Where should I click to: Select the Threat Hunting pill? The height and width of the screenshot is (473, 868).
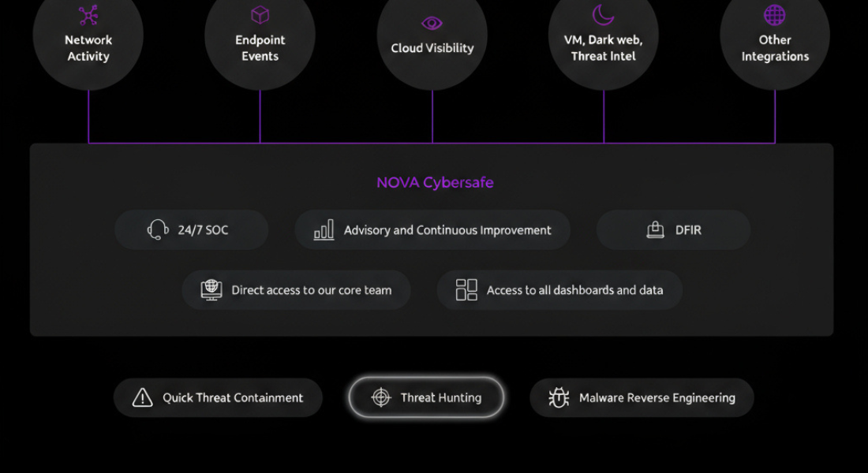click(426, 397)
